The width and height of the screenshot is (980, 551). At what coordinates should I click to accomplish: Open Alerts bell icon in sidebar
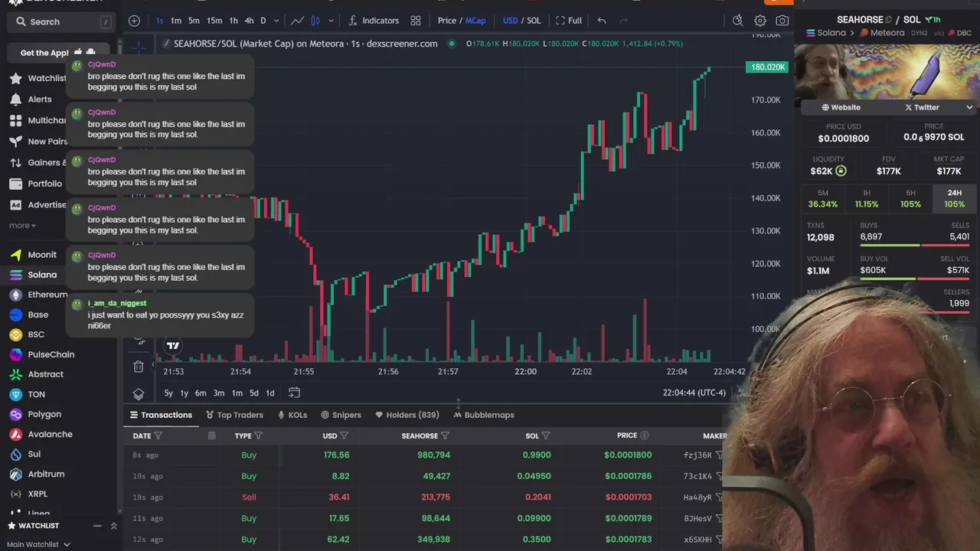point(15,99)
